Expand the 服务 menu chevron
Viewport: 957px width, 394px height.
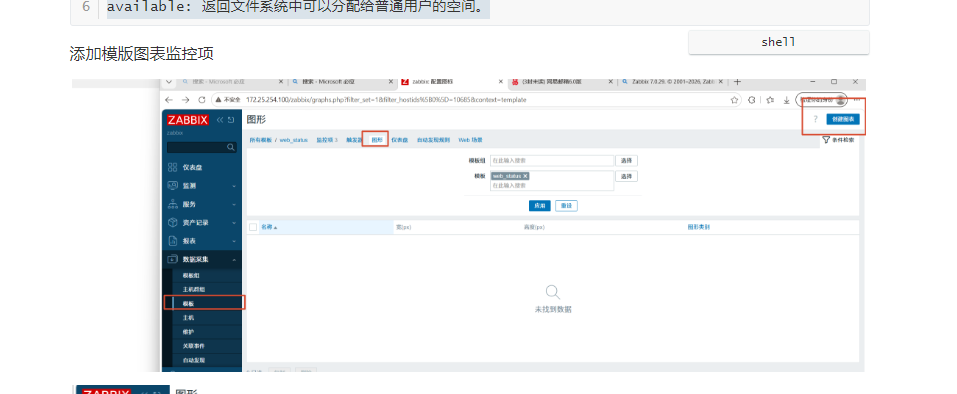234,204
